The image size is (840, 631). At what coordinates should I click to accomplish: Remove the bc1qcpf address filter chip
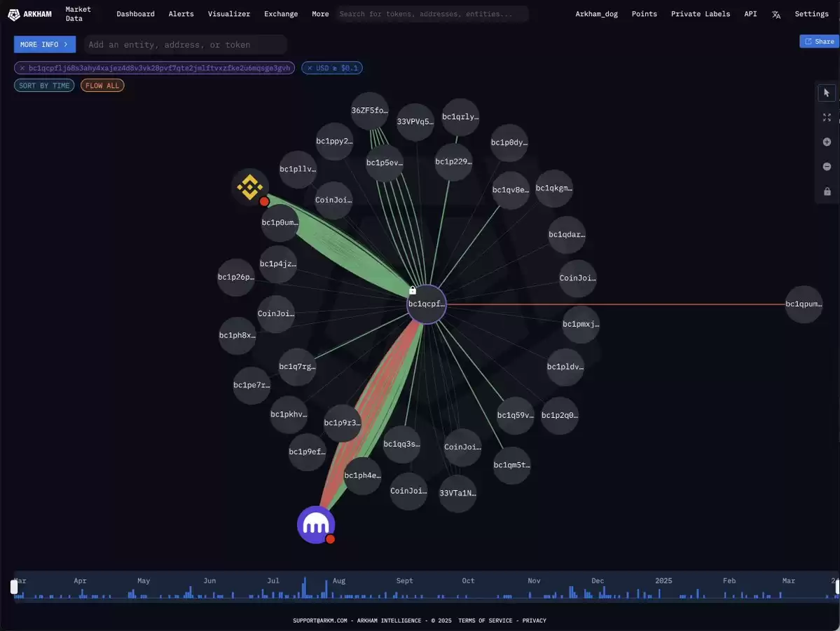[22, 68]
